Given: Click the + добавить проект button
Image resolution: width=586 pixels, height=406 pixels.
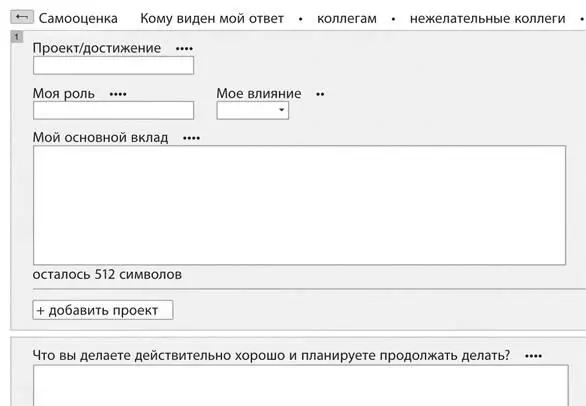Looking at the screenshot, I should [x=103, y=310].
